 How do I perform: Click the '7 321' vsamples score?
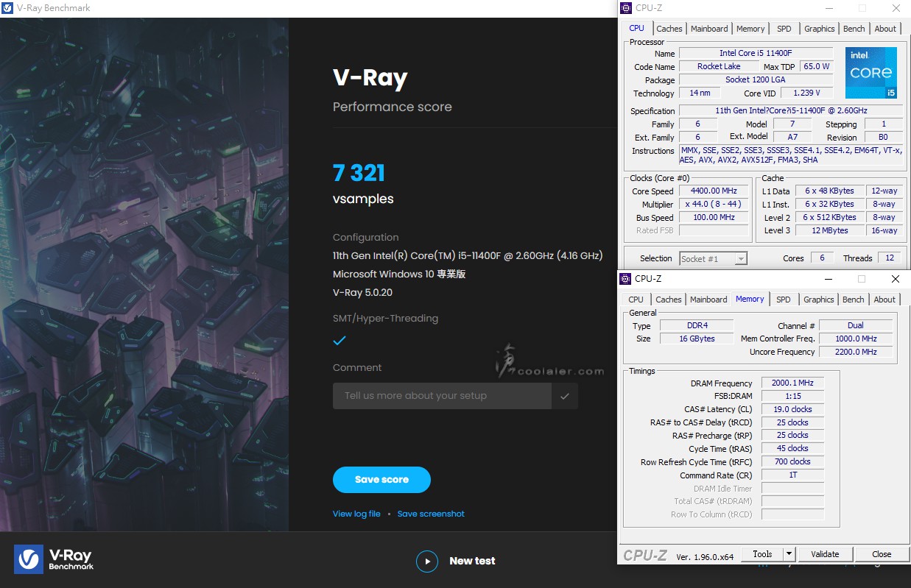359,173
